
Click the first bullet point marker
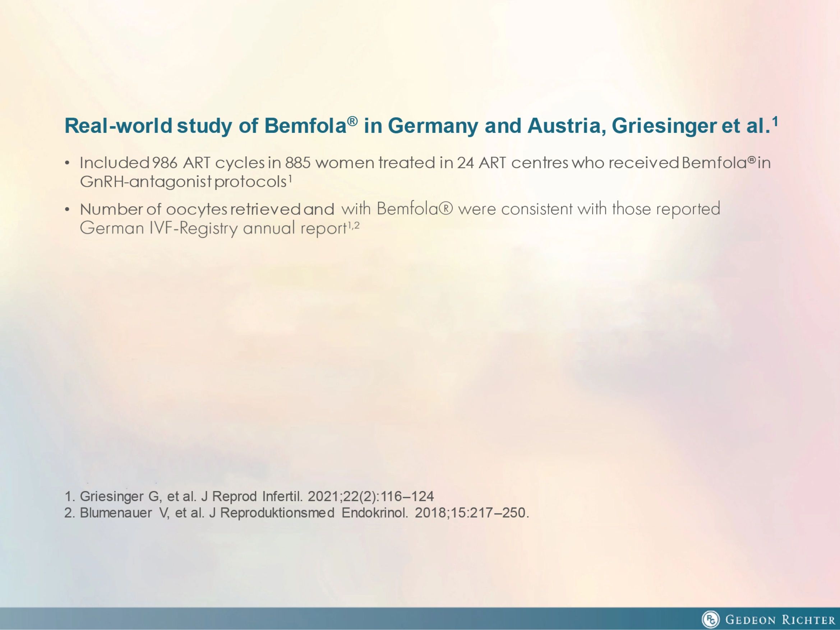[x=67, y=164]
